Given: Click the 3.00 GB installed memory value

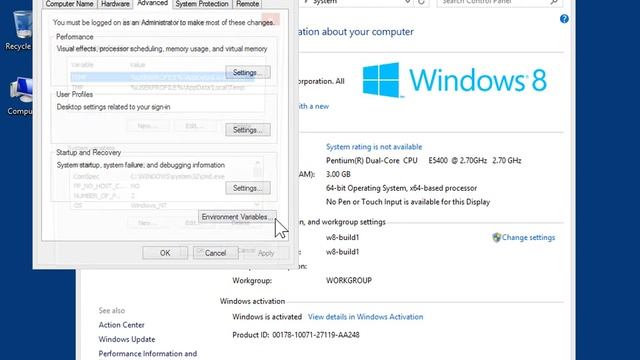Looking at the screenshot, I should tap(338, 174).
